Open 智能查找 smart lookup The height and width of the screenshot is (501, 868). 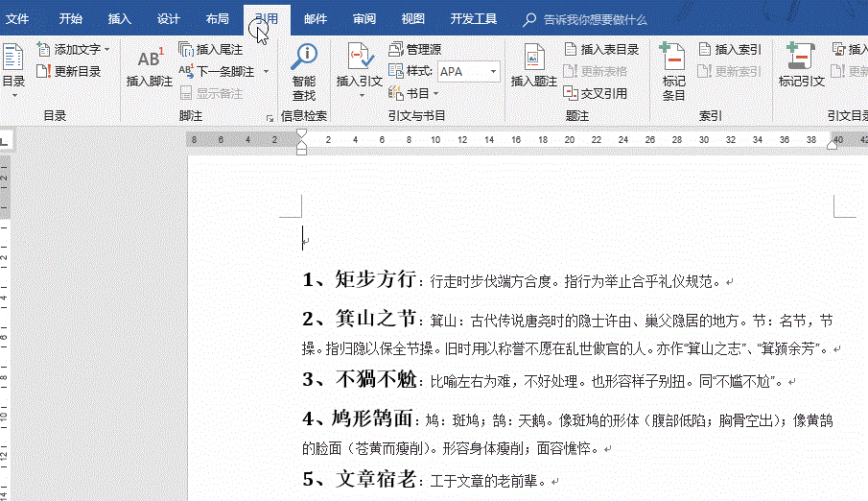pos(304,73)
